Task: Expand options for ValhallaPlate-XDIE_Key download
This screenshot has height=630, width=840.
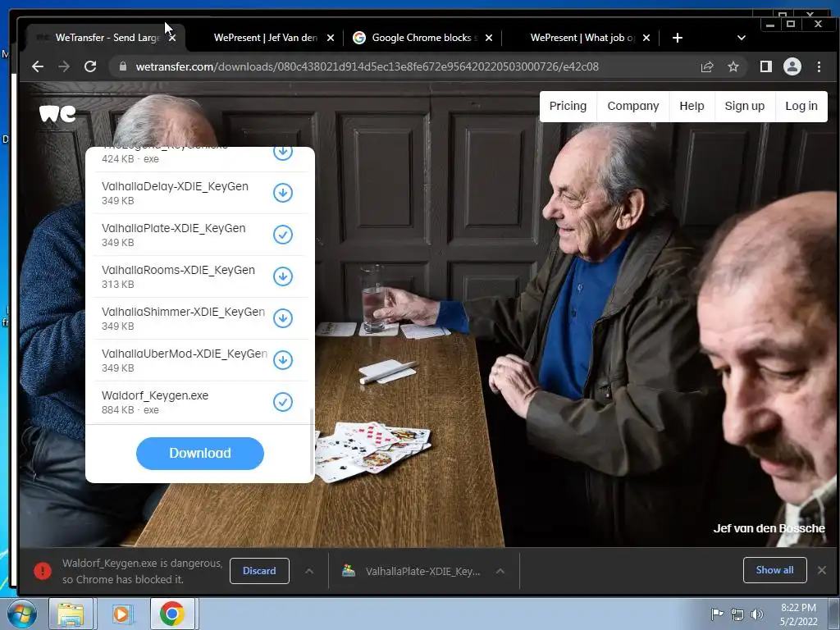Action: [500, 571]
